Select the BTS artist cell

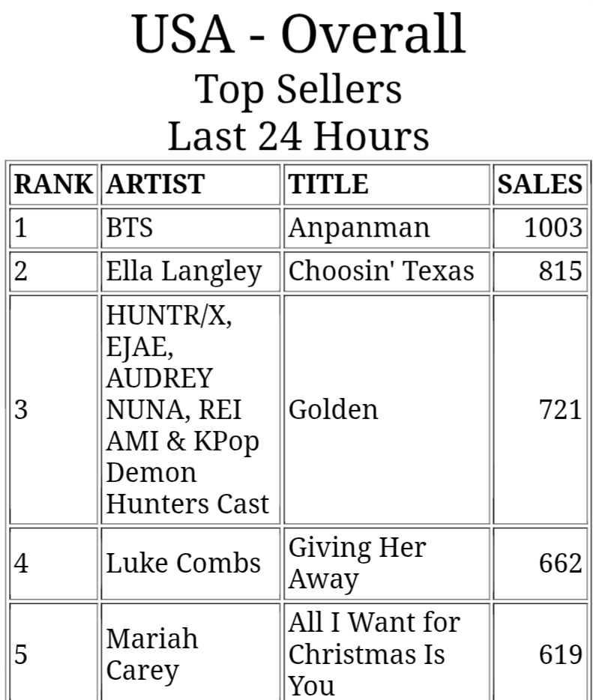pos(130,228)
